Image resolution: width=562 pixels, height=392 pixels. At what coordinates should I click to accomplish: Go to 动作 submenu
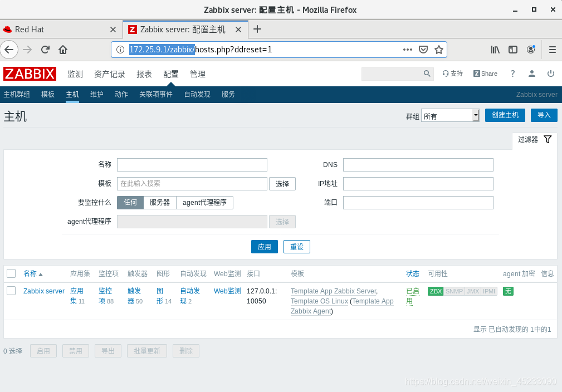tap(121, 94)
